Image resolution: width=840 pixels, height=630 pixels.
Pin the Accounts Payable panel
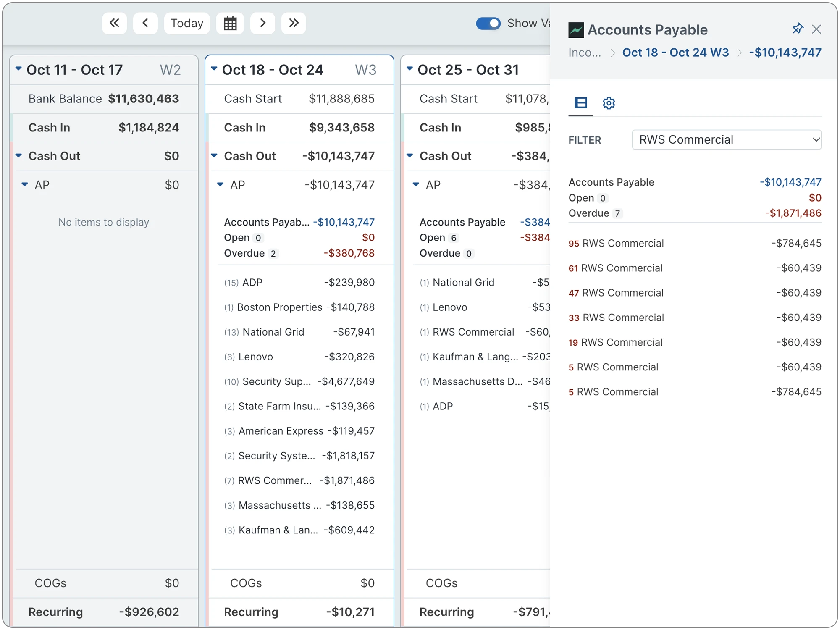click(798, 29)
